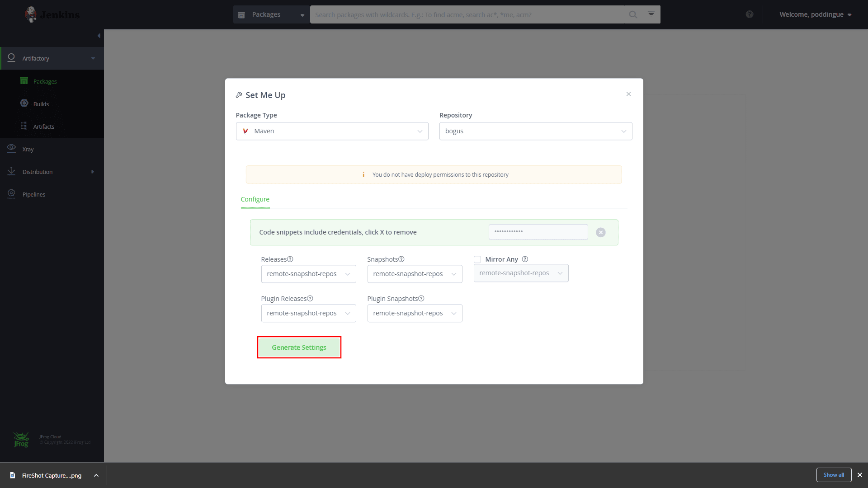The height and width of the screenshot is (488, 868).
Task: Click the package search input field
Action: pos(468,14)
